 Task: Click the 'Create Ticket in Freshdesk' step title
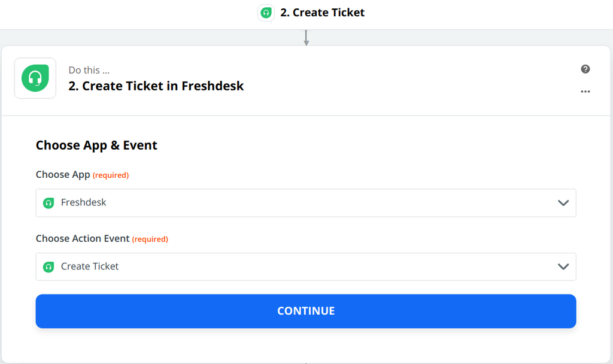click(156, 86)
